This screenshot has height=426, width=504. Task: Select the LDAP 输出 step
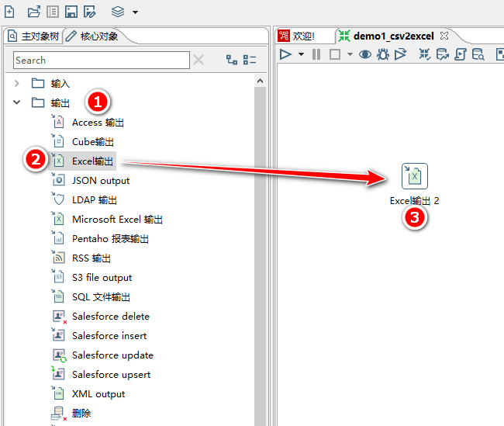point(94,200)
